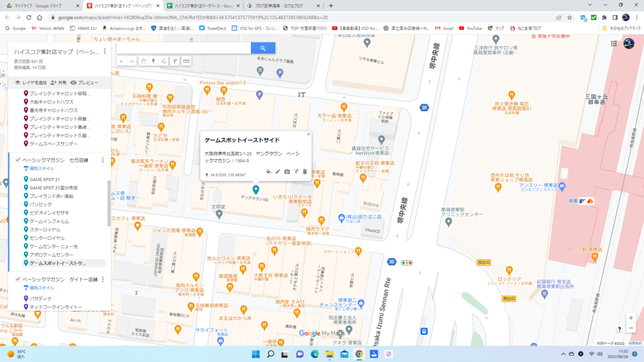Open 個別スタイル under セガ店舗 layer
644x362 pixels.
tap(39, 168)
